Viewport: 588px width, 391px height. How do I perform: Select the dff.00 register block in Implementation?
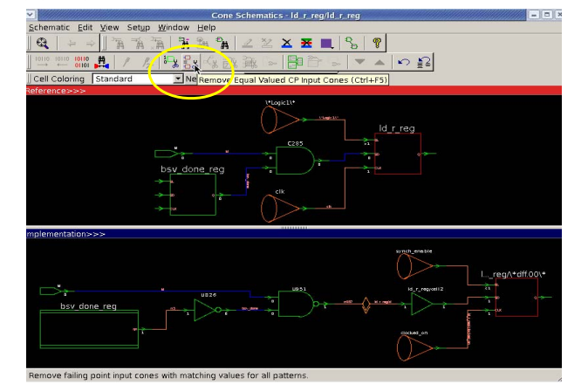(516, 298)
